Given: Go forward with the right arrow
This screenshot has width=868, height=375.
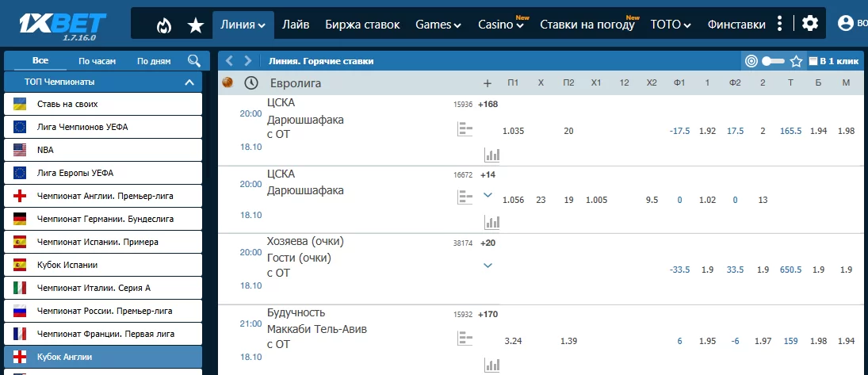Looking at the screenshot, I should click(248, 61).
